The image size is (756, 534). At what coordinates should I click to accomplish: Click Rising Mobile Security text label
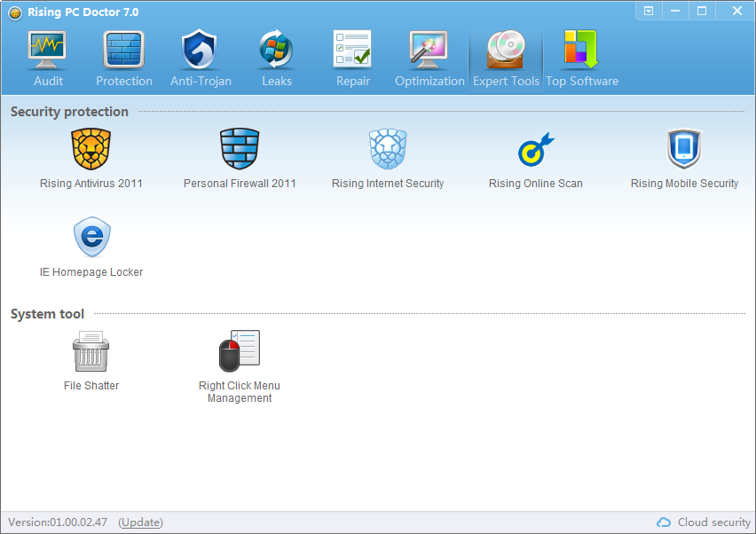pyautogui.click(x=684, y=184)
